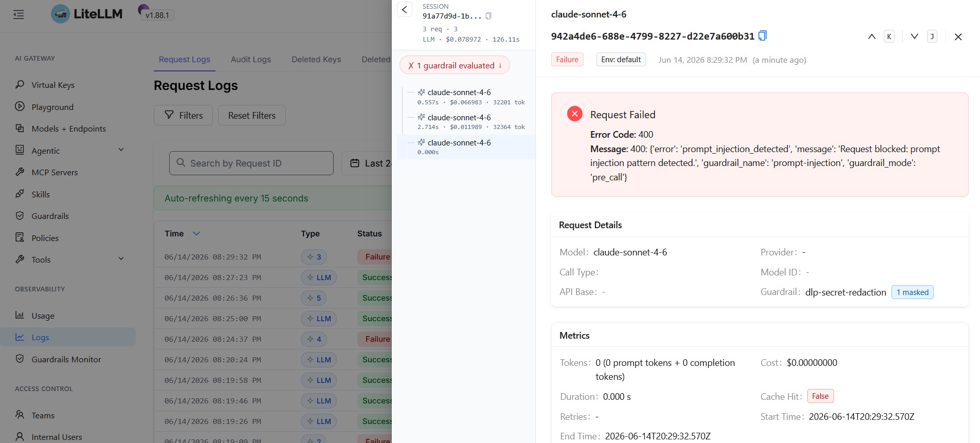Select third claude-sonnet-4-6 call 0.000s
980x443 pixels.
[x=466, y=147]
